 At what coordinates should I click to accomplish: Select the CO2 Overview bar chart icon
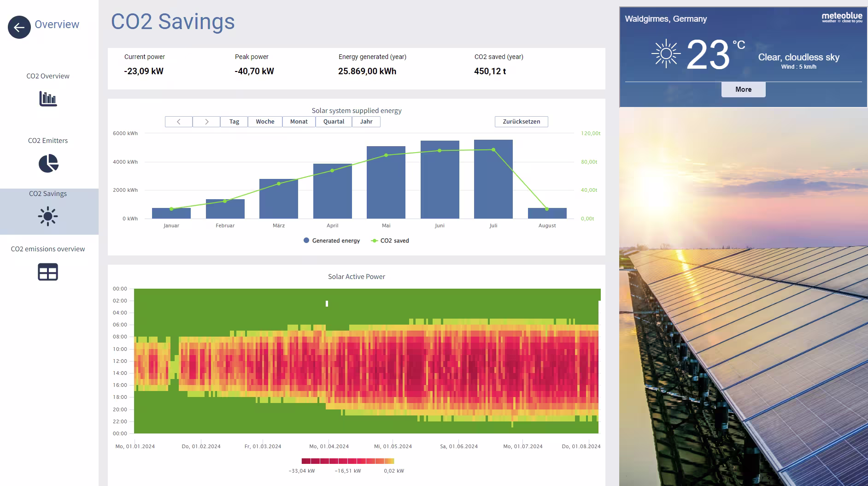pyautogui.click(x=48, y=99)
